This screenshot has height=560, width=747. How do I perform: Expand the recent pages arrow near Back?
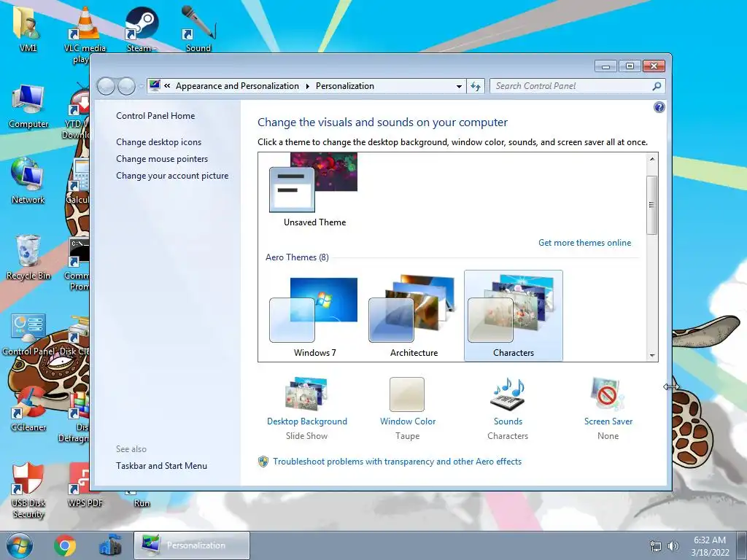(141, 87)
